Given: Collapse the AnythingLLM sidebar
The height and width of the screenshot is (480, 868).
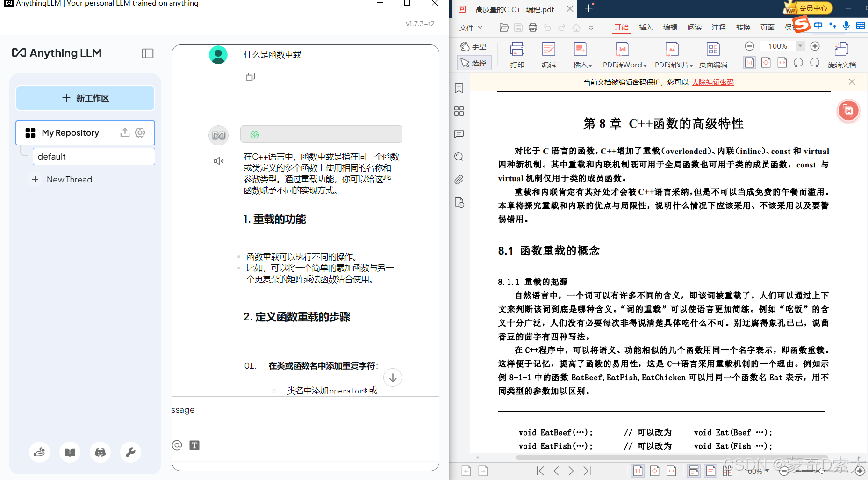Looking at the screenshot, I should [x=147, y=53].
